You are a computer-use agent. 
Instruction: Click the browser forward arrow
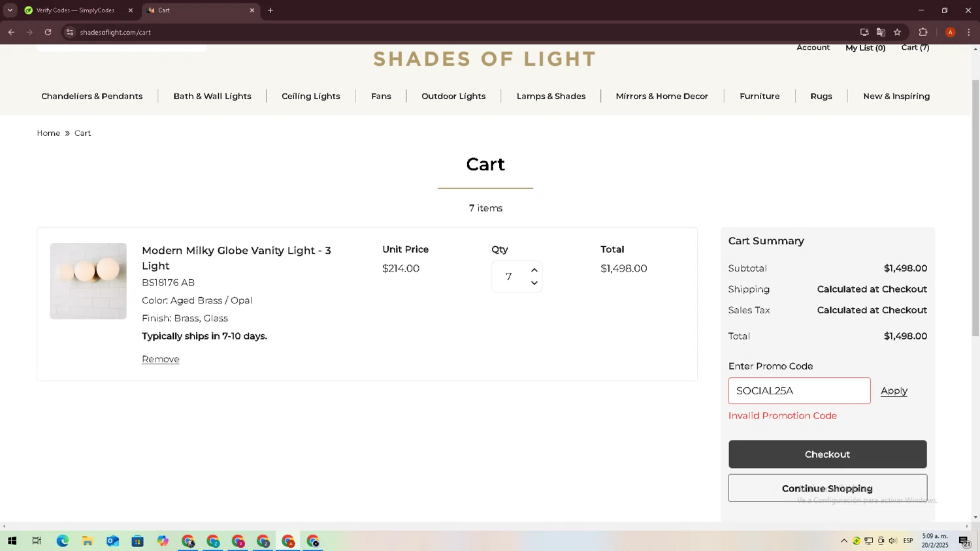pos(29,32)
